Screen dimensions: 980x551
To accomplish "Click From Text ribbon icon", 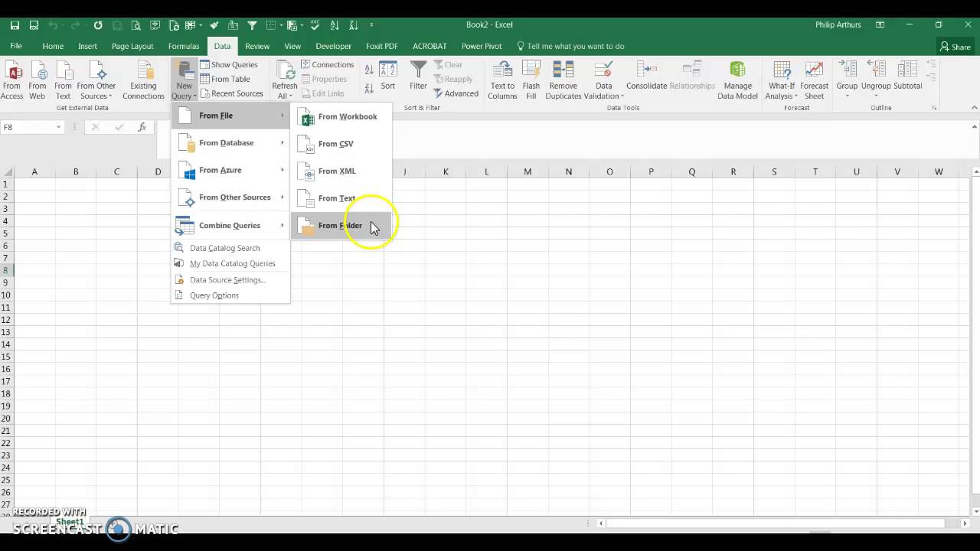I will click(x=63, y=80).
